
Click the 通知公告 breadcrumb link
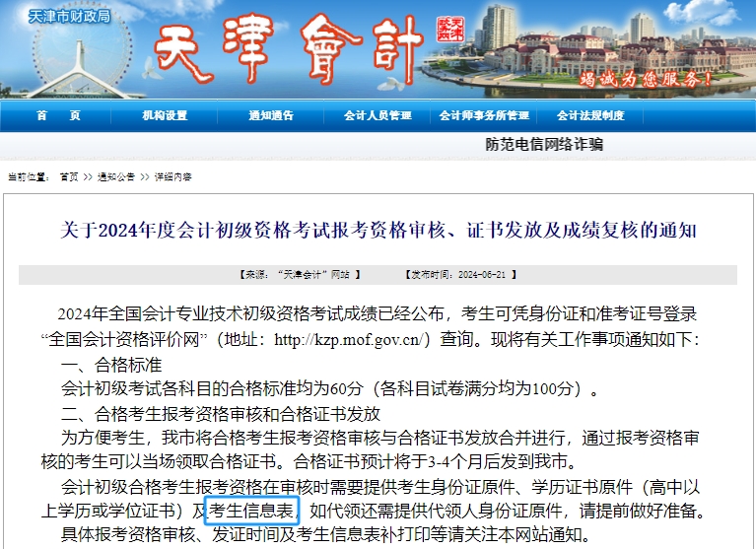[116, 177]
